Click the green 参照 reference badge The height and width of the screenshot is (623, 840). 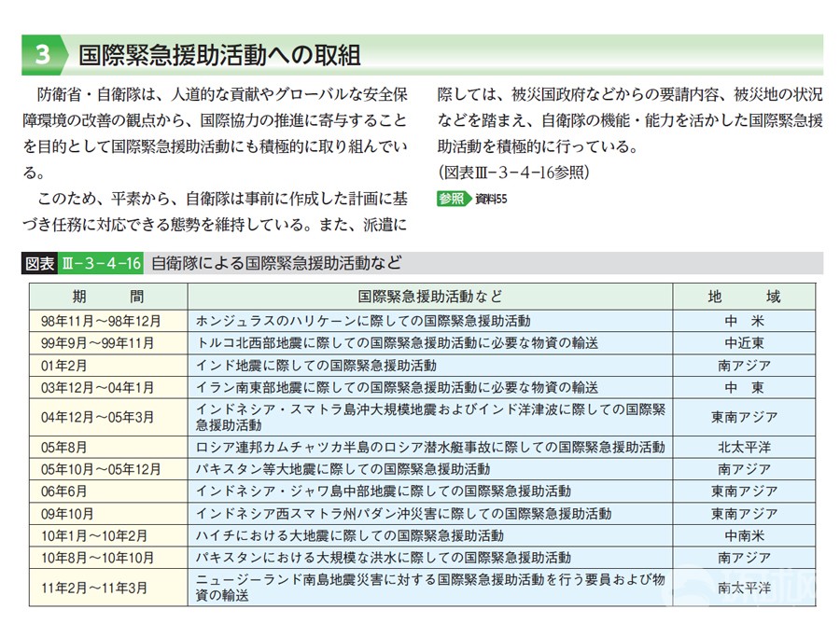click(x=453, y=199)
